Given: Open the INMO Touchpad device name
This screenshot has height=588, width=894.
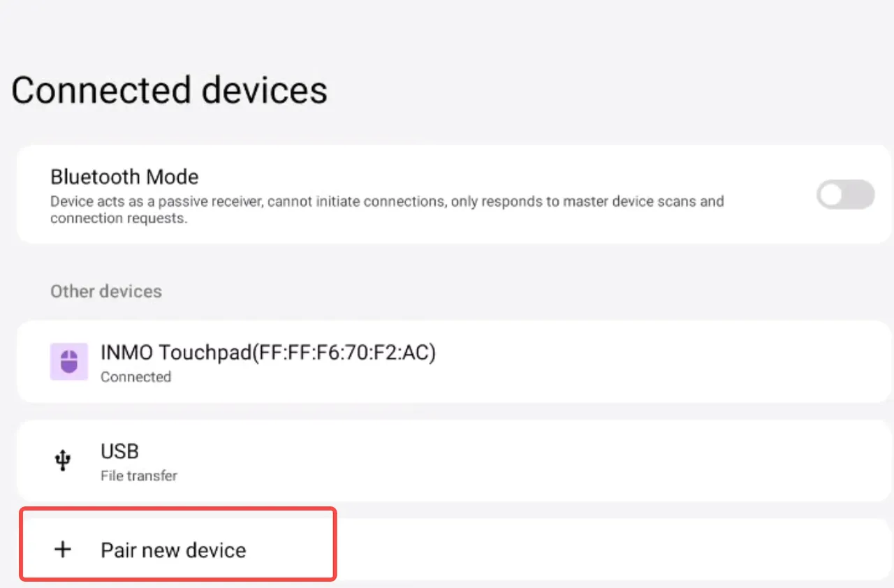Looking at the screenshot, I should (x=268, y=353).
